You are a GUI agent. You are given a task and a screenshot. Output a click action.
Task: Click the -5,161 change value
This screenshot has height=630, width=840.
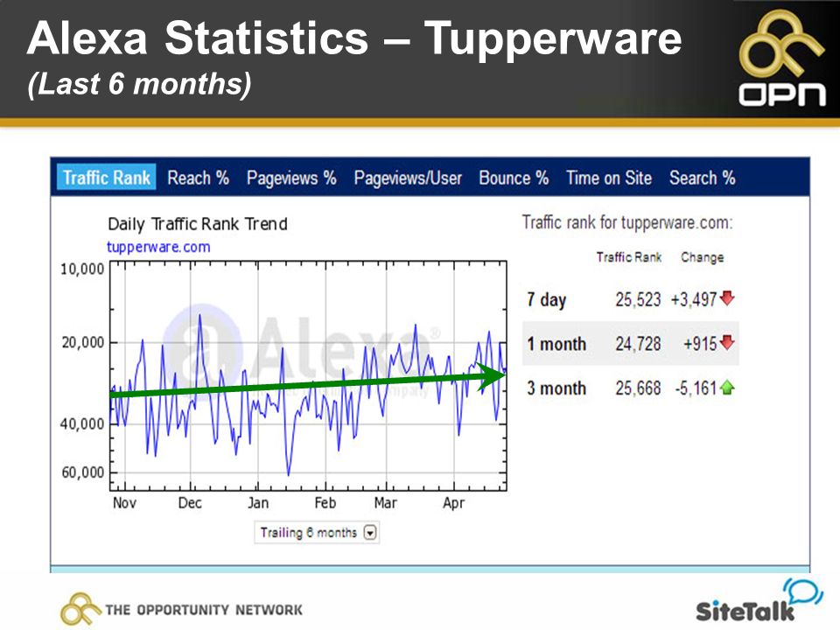(x=696, y=388)
